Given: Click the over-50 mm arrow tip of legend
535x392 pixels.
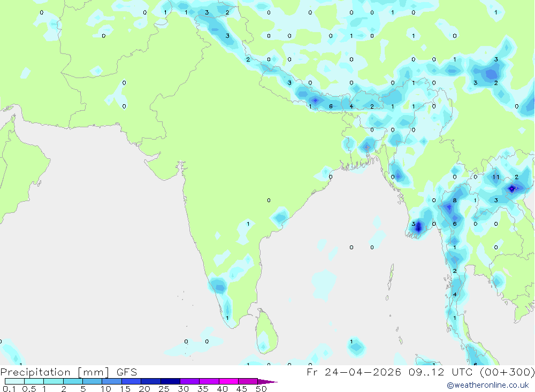Looking at the screenshot, I should [267, 382].
